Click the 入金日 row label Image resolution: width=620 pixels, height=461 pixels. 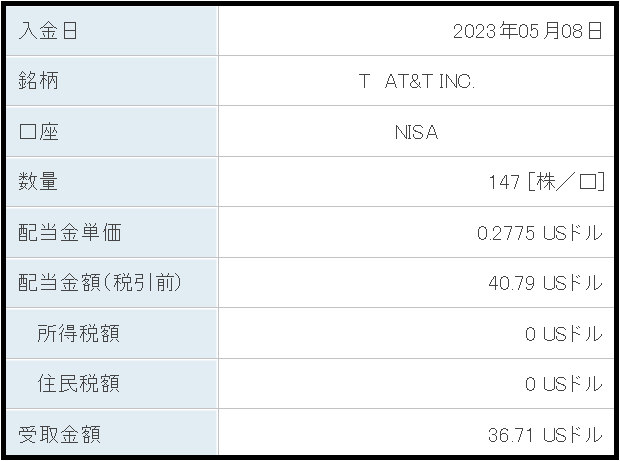tap(47, 31)
